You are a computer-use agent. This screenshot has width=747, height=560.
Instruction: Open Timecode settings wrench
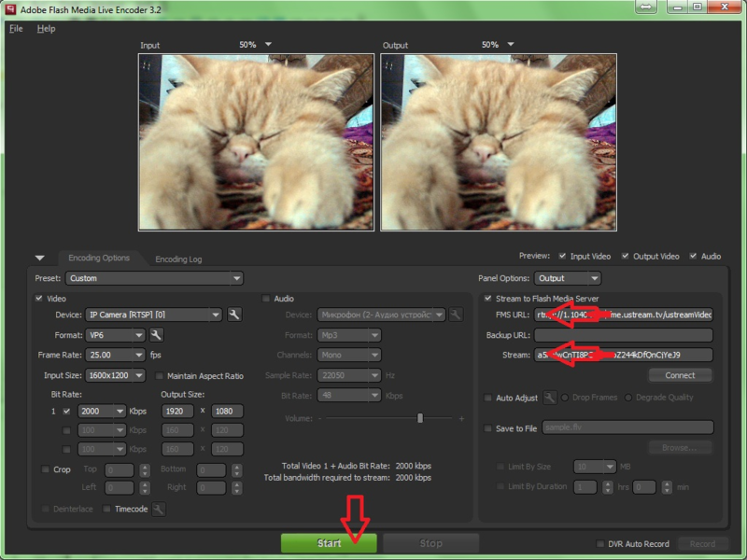pos(159,509)
